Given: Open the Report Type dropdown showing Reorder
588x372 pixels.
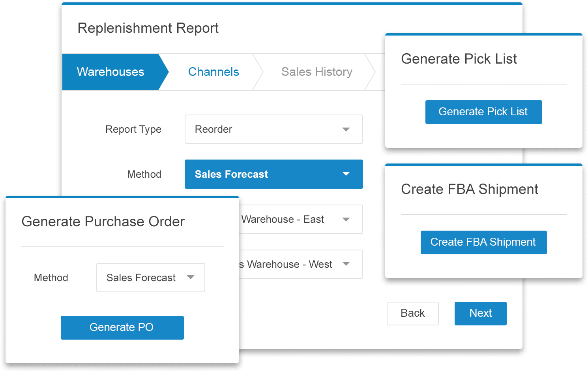Looking at the screenshot, I should 273,129.
